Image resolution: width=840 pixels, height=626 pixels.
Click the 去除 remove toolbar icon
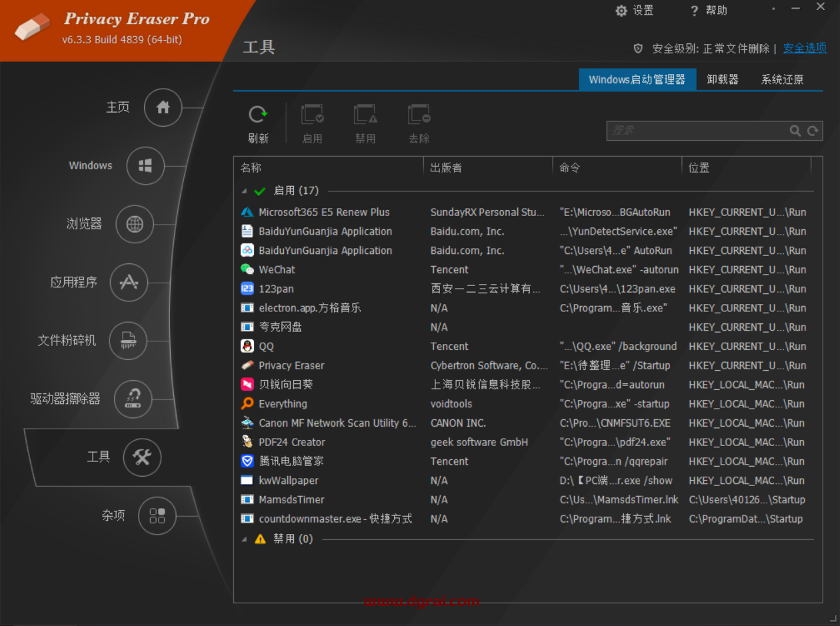click(419, 115)
